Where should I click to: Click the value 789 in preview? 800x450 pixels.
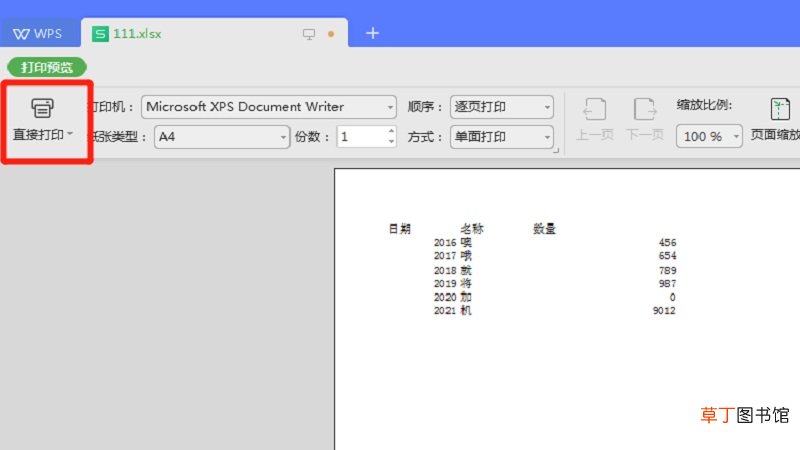[667, 270]
